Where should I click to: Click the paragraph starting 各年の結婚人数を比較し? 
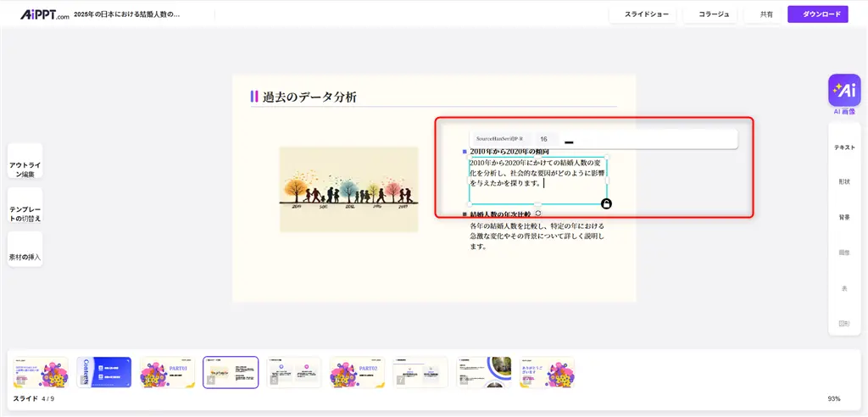(537, 236)
